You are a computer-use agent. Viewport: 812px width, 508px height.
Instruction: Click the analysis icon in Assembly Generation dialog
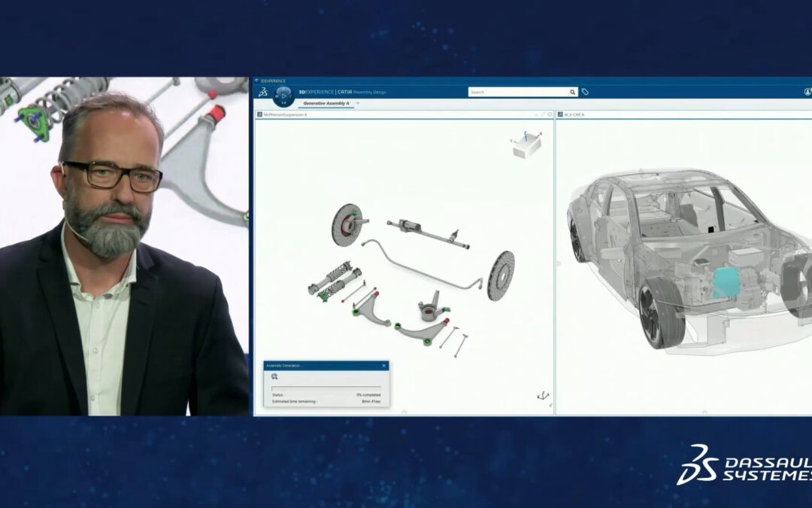click(274, 377)
